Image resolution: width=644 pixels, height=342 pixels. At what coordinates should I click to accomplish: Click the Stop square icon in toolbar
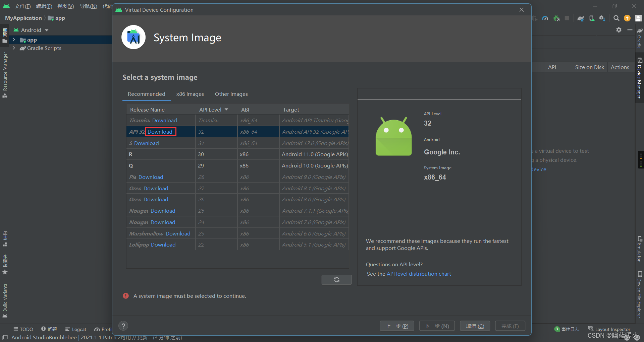[x=567, y=18]
